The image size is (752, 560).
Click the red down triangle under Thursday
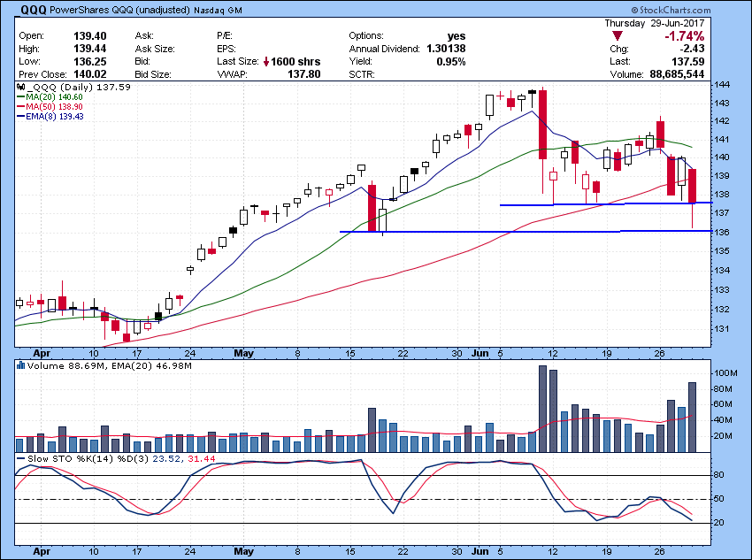coord(618,36)
